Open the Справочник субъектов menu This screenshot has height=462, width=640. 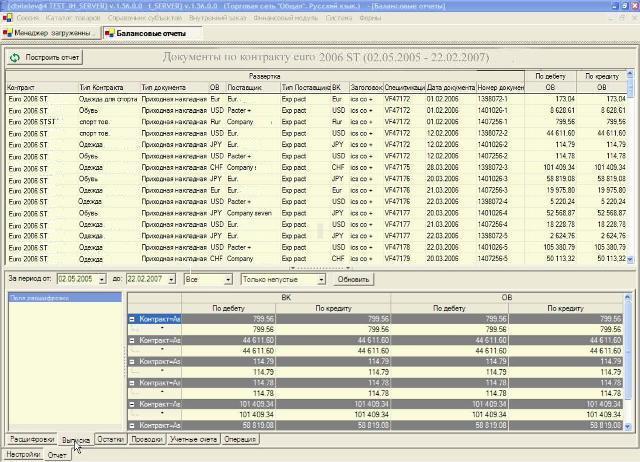pyautogui.click(x=145, y=18)
